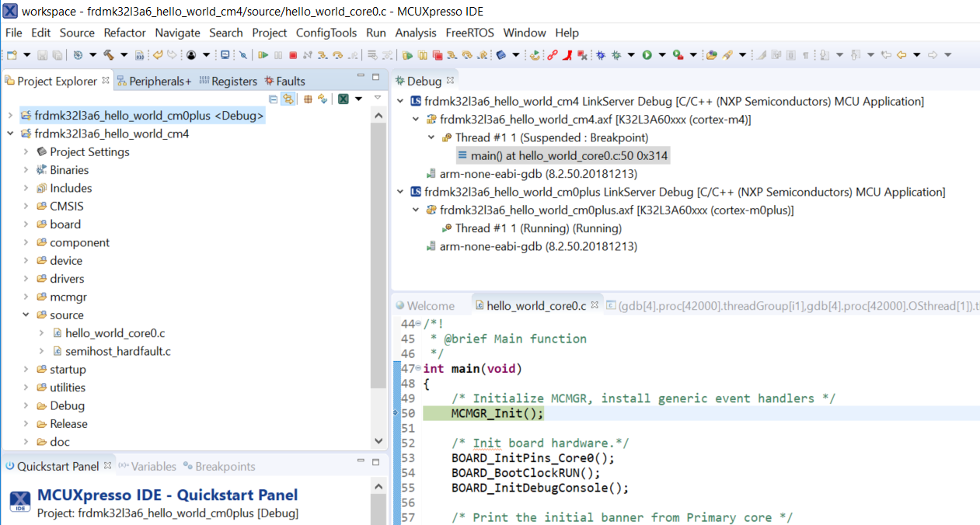980x525 pixels.
Task: Expand the Binaries folder
Action: pyautogui.click(x=26, y=170)
